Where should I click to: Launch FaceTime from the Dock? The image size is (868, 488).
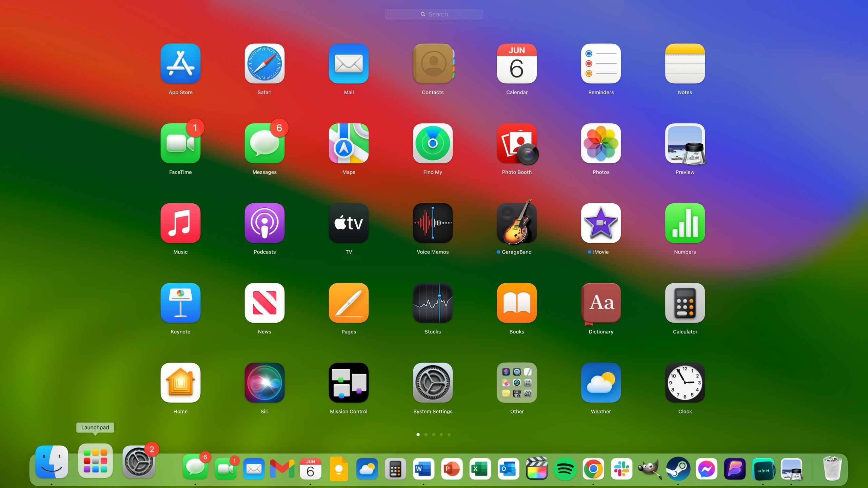[225, 469]
